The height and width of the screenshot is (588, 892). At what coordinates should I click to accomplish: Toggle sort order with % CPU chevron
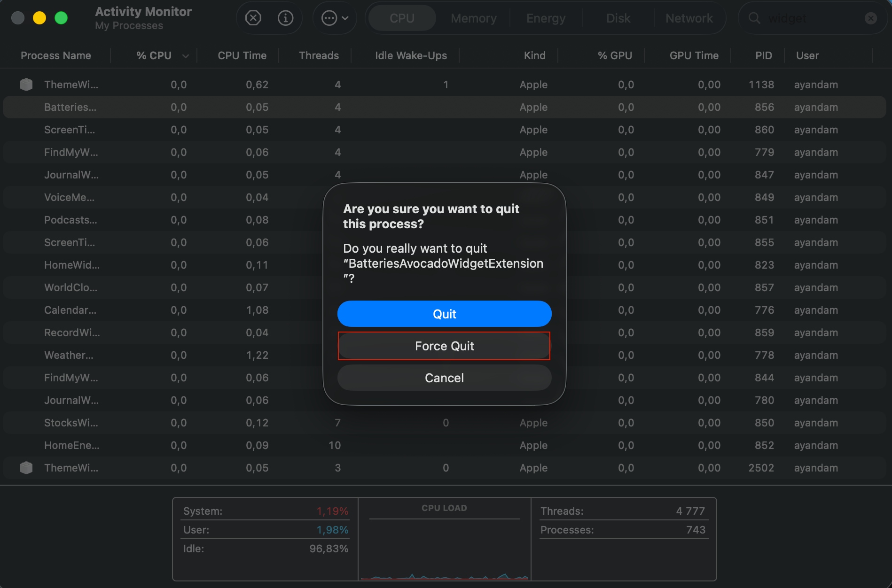(x=186, y=56)
